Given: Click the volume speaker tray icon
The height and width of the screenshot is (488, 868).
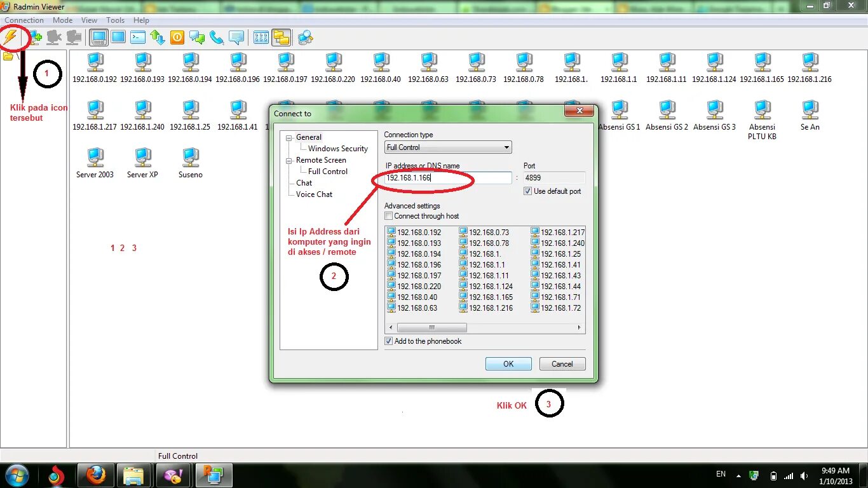Looking at the screenshot, I should 805,475.
